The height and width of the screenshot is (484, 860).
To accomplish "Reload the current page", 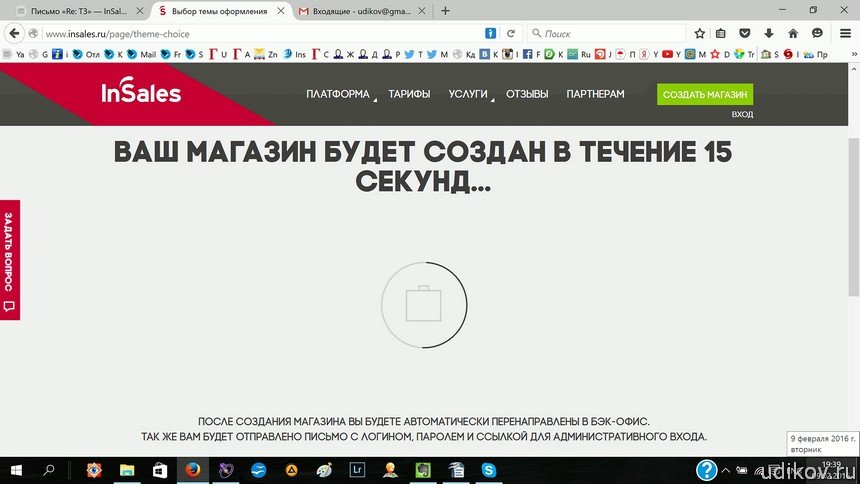I will tap(511, 33).
